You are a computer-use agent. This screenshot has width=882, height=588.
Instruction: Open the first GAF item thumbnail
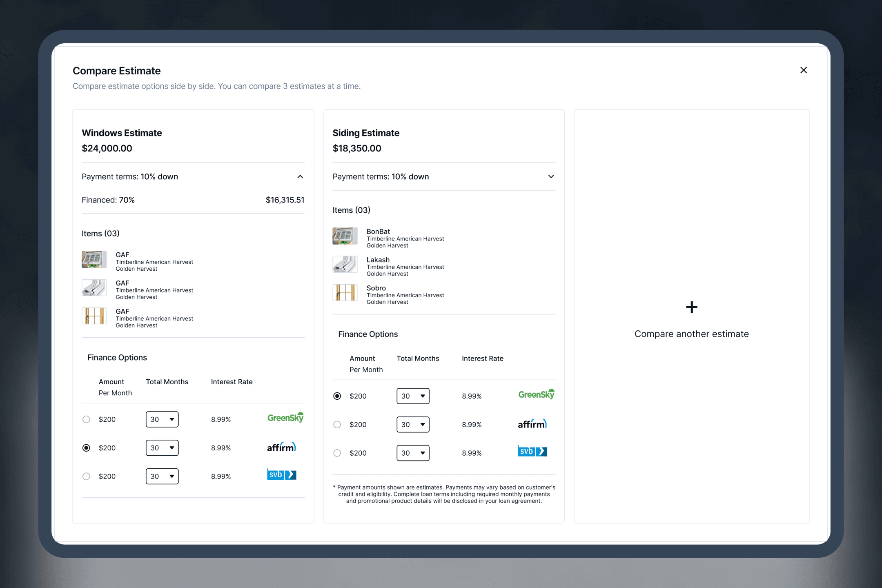click(x=94, y=259)
